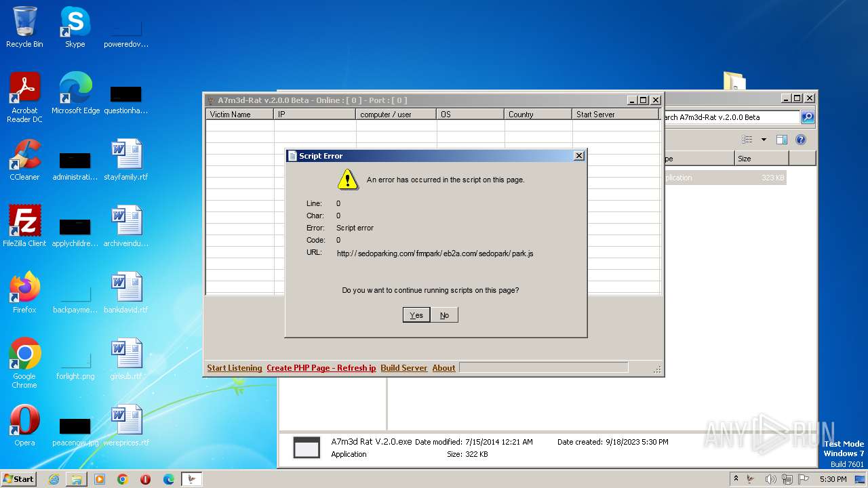Toggle the Explorer preview pane icon
This screenshot has width=868, height=488.
pos(782,140)
